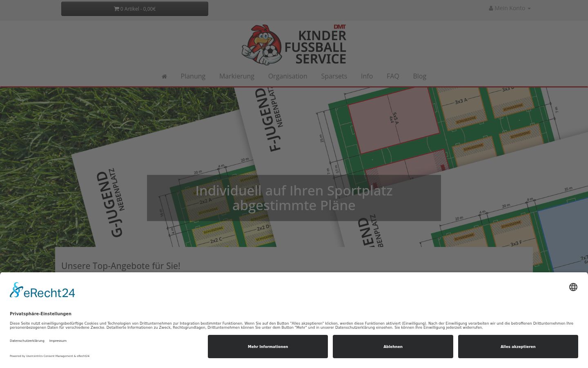Click the 'Privatsphäre-Einstellungen' heading
This screenshot has height=368, width=588.
pos(40,314)
